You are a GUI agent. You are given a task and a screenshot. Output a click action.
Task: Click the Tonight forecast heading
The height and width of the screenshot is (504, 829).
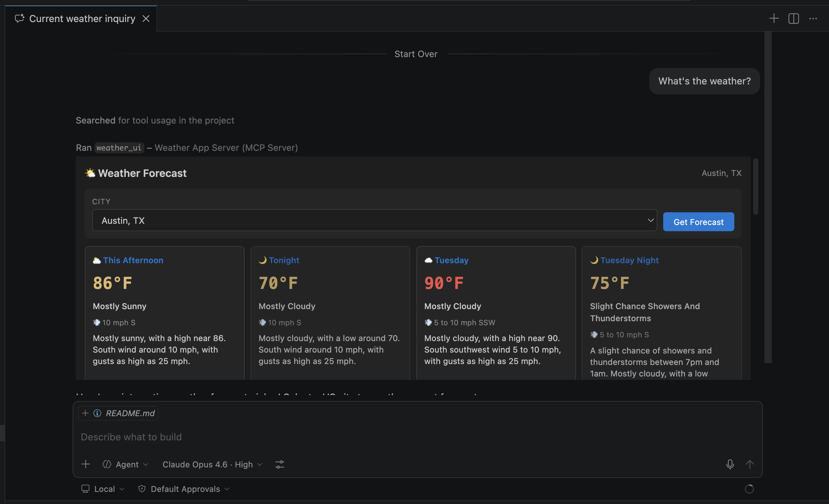(284, 260)
